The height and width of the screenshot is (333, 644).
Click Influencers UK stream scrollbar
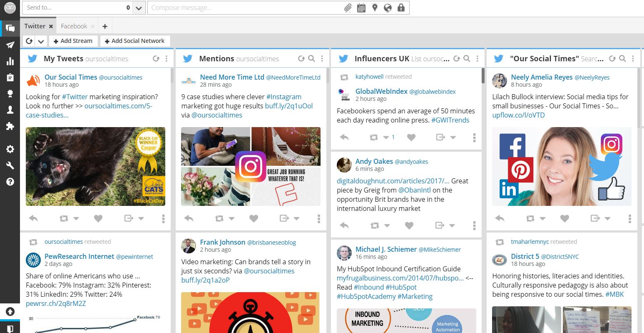pos(483,76)
